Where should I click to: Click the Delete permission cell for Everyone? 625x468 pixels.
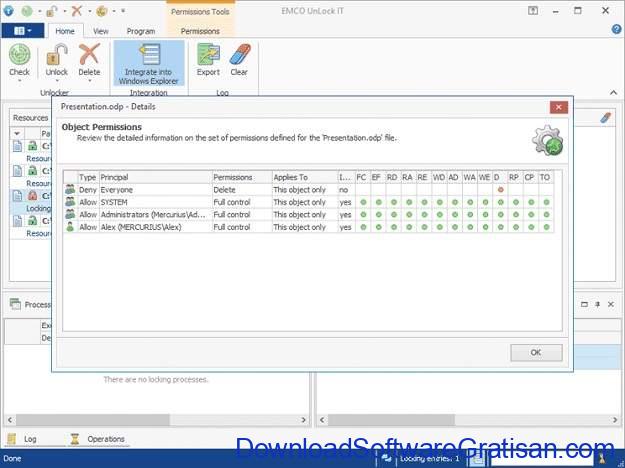(x=242, y=190)
